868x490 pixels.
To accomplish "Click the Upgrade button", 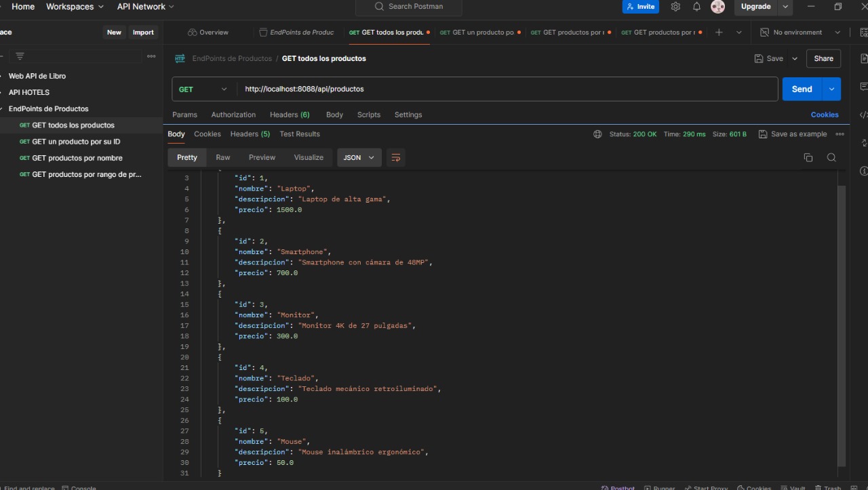I will [x=756, y=7].
